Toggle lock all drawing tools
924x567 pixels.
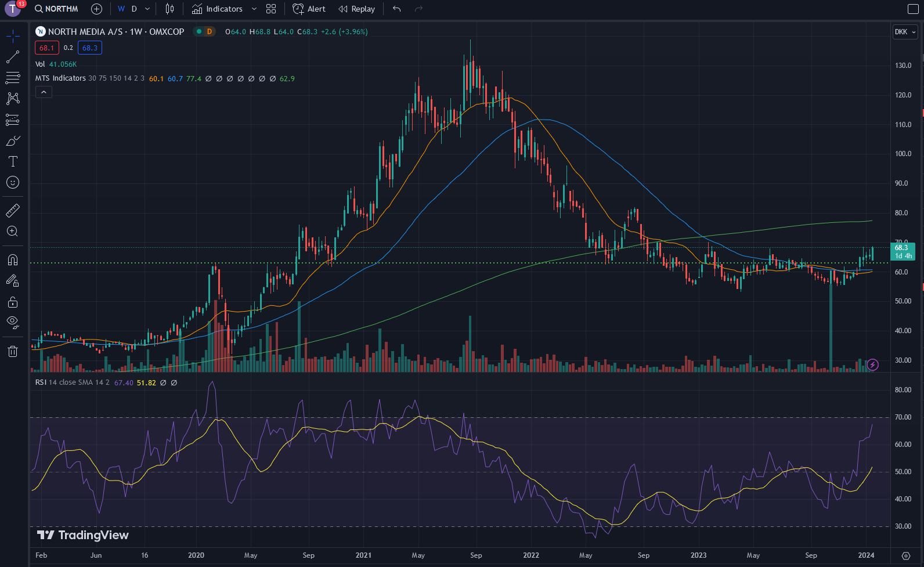coord(13,302)
